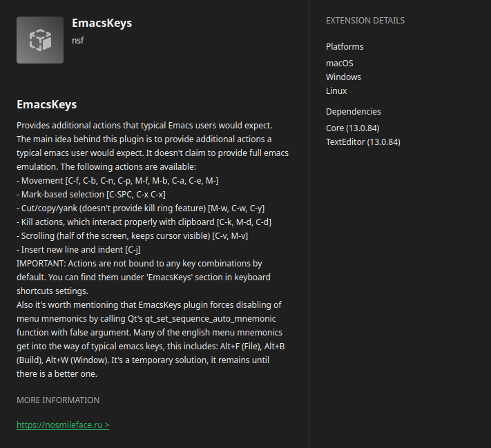Click the MORE INFORMATION section label
The height and width of the screenshot is (448, 491).
coord(58,400)
